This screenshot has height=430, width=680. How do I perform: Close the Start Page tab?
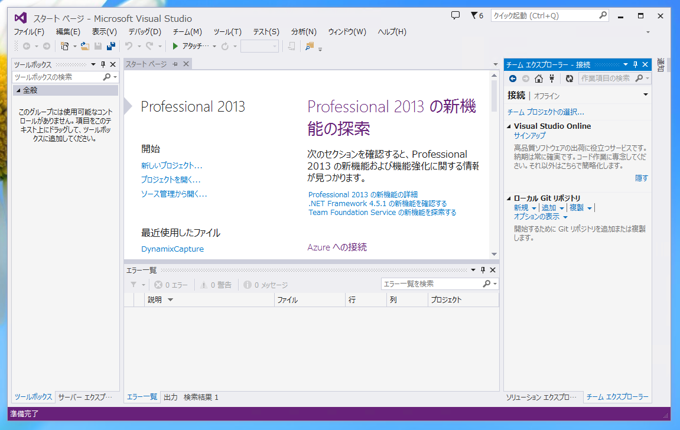186,64
